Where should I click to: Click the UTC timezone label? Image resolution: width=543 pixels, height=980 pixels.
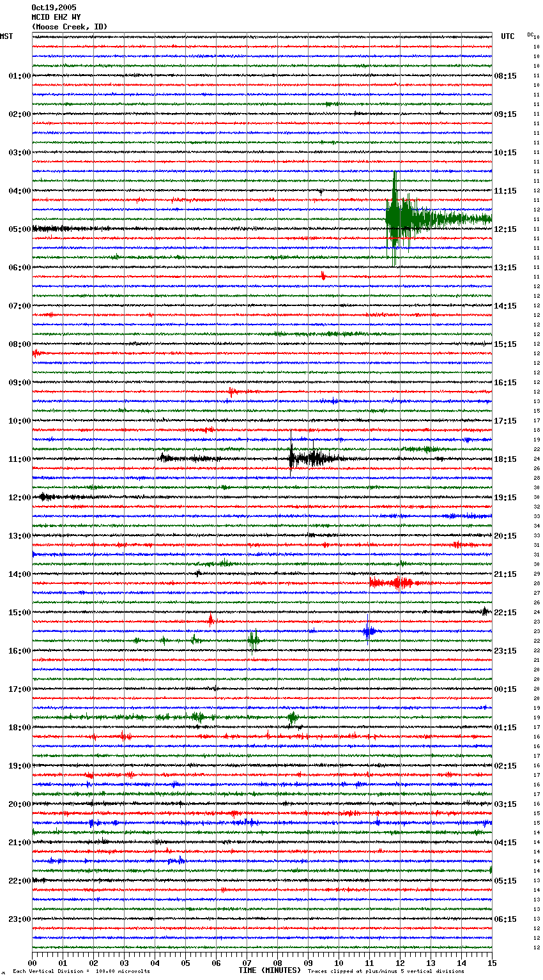(x=508, y=36)
